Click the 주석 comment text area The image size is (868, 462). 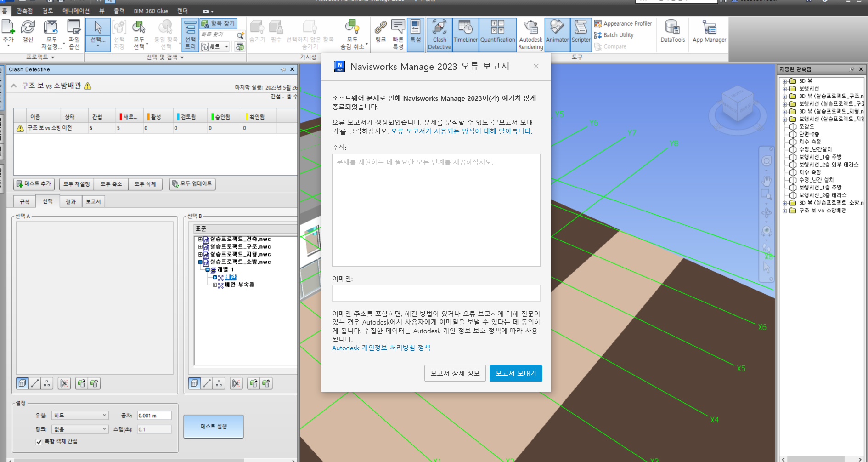point(436,210)
